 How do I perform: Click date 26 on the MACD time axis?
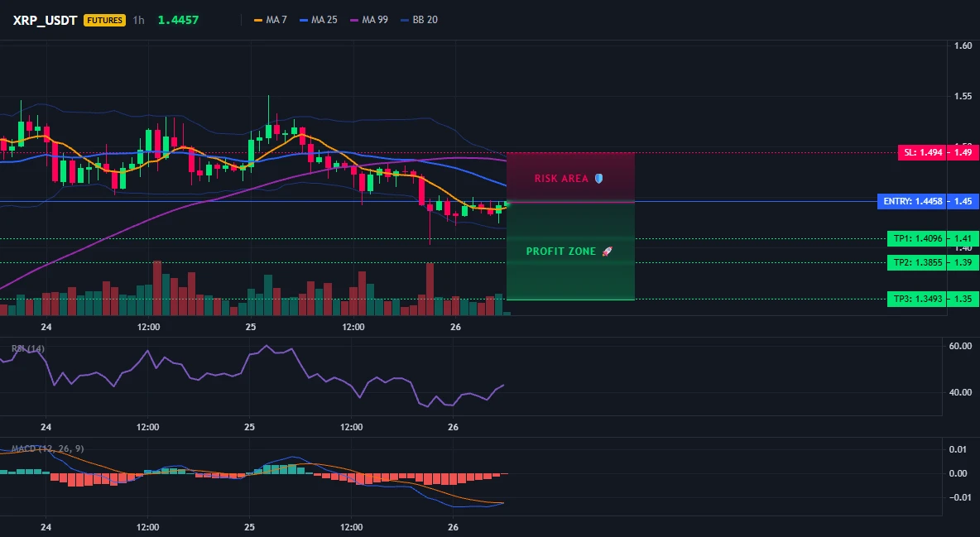(x=453, y=527)
